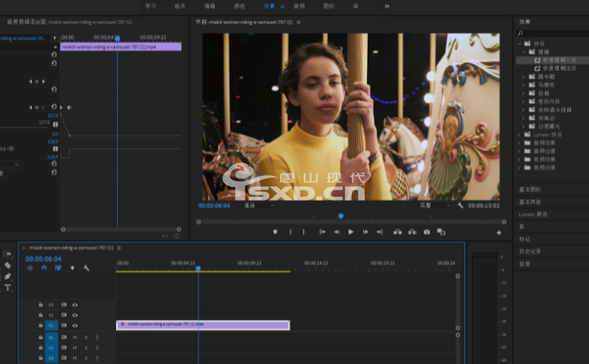Image resolution: width=589 pixels, height=364 pixels.
Task: Open the 基本声音 panel
Action: [x=529, y=203]
